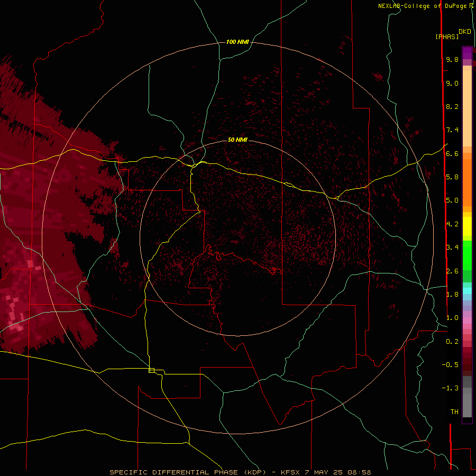Image resolution: width=476 pixels, height=476 pixels.
Task: Click the 4.2 scale value
Action: (x=452, y=224)
